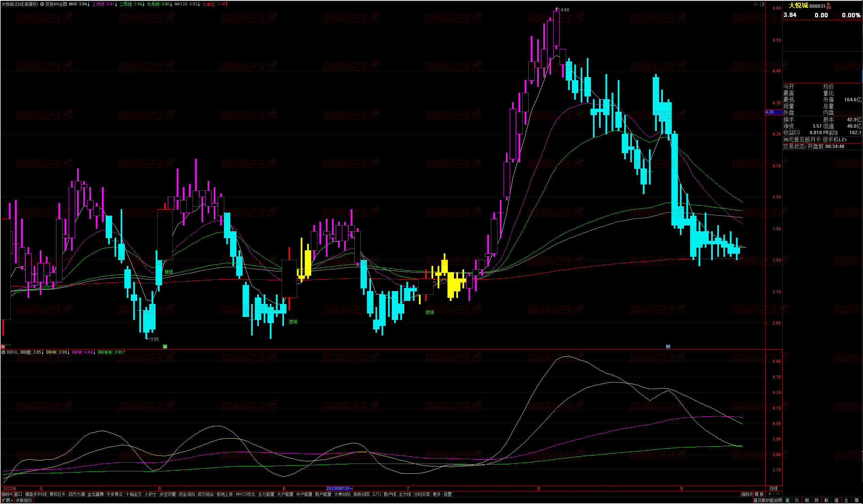This screenshot has width=863, height=504.
Task: Select the ZJTJ indicator tab
Action: coord(376,494)
